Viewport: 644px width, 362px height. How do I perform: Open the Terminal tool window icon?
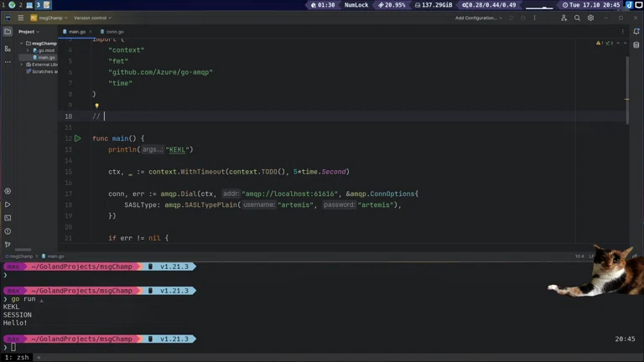(8, 218)
